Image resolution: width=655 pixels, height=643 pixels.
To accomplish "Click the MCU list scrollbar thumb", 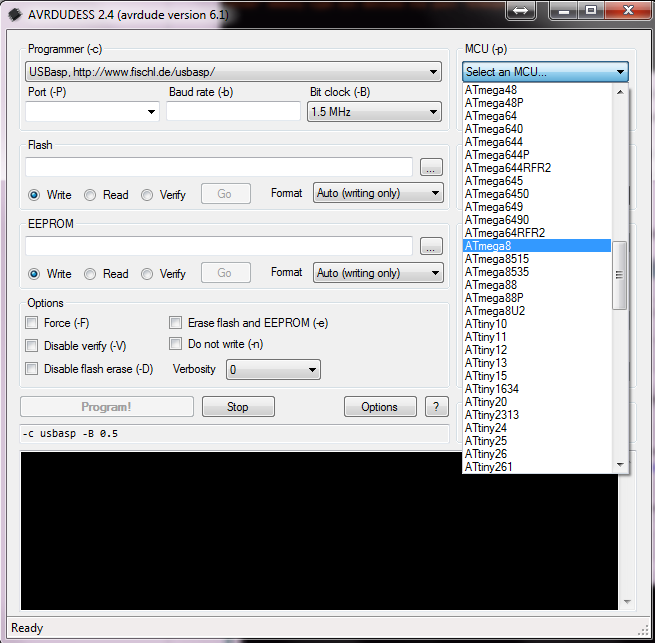I will point(620,275).
